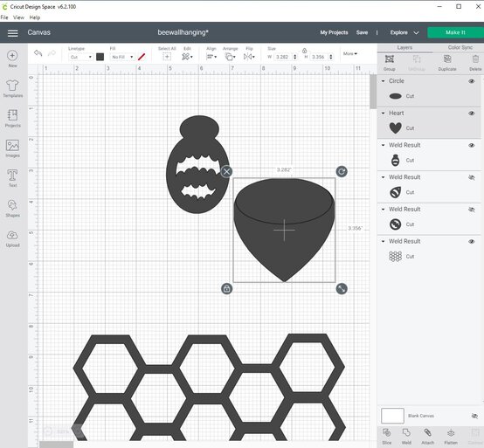Collapse the Circle layer group

383,81
